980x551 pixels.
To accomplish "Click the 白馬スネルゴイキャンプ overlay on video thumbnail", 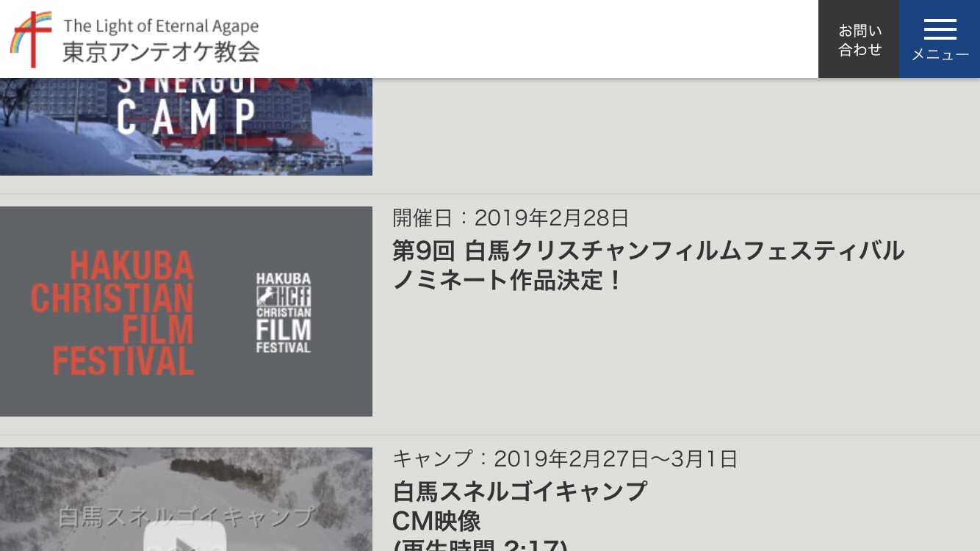I will [186, 516].
